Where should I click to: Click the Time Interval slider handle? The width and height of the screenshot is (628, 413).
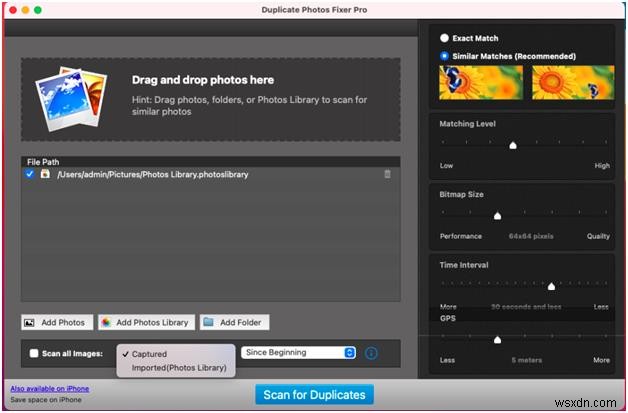[552, 286]
